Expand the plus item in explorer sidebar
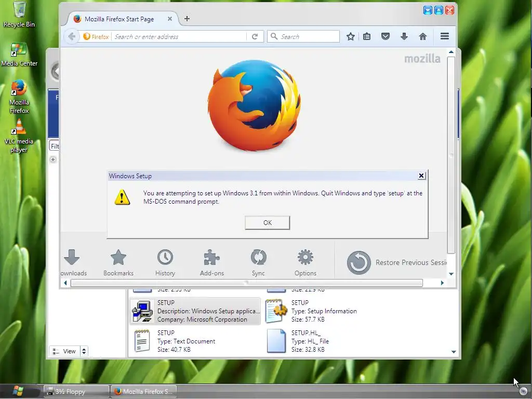Screen dimensions: 532x399 coord(53,159)
